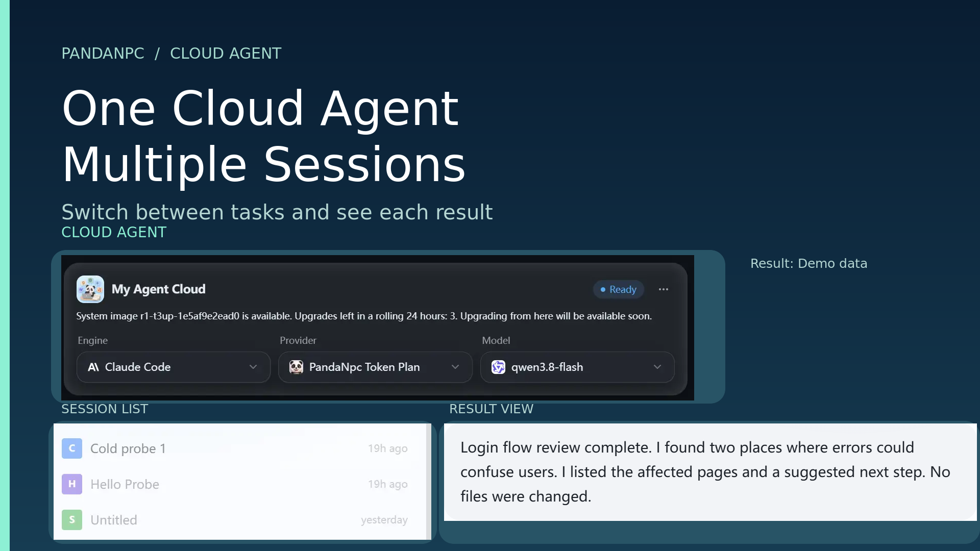Click the chevron arrow of Provider dropdown

click(x=455, y=367)
